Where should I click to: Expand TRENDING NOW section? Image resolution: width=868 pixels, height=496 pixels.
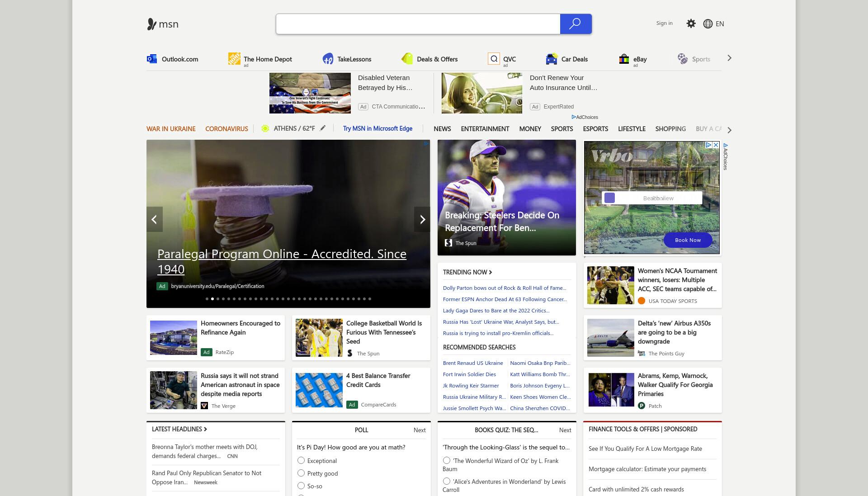point(467,272)
